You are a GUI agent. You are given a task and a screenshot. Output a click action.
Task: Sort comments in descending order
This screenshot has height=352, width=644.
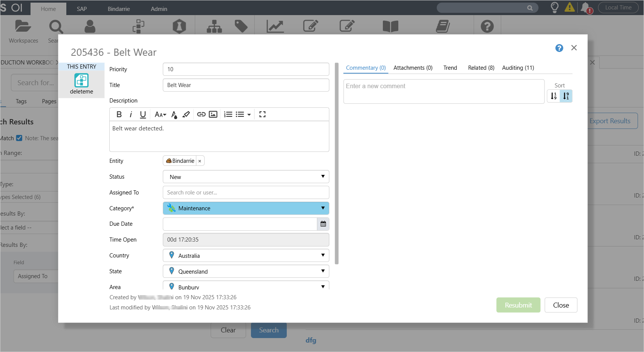566,96
